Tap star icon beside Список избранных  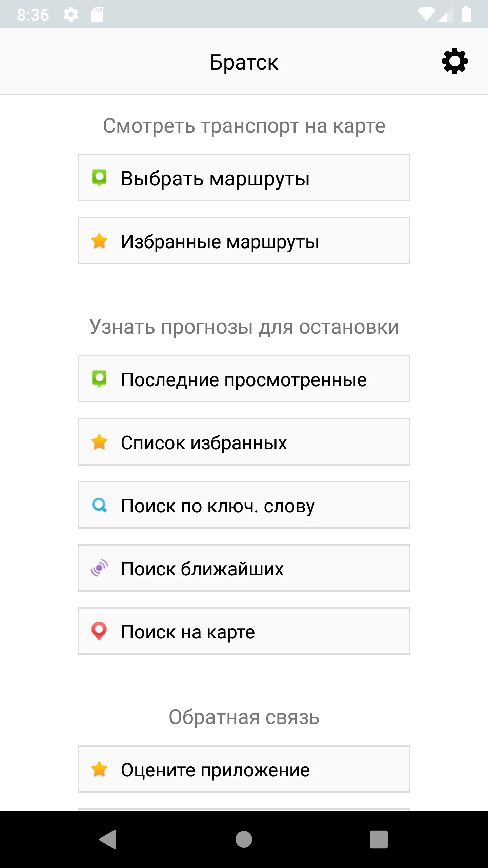[99, 442]
